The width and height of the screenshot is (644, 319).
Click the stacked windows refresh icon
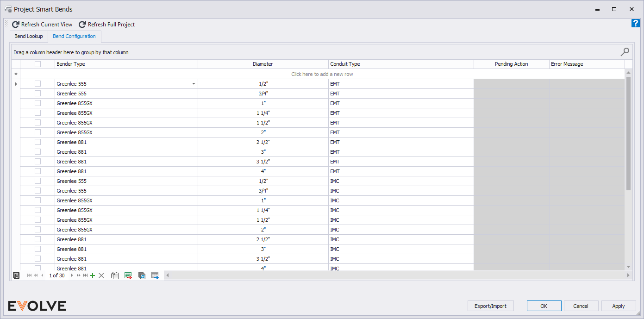[x=142, y=275]
